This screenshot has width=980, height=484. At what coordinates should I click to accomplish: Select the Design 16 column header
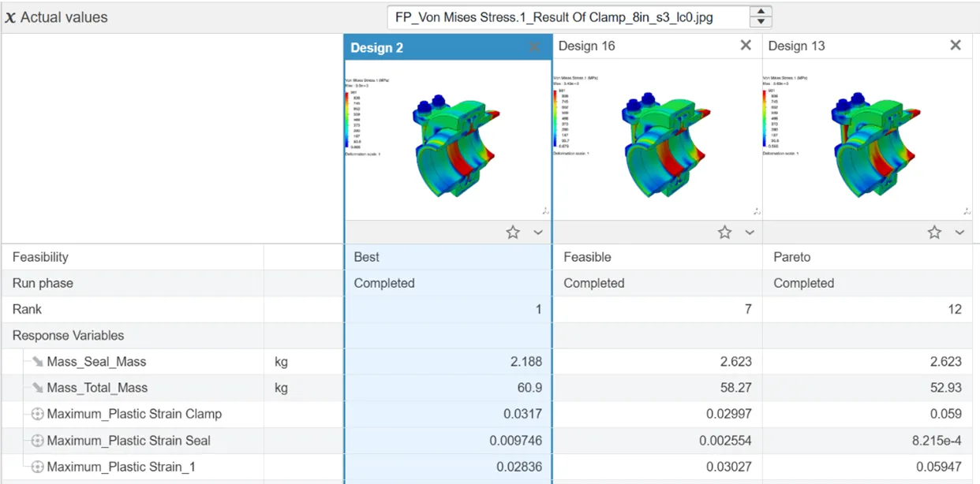[x=586, y=46]
